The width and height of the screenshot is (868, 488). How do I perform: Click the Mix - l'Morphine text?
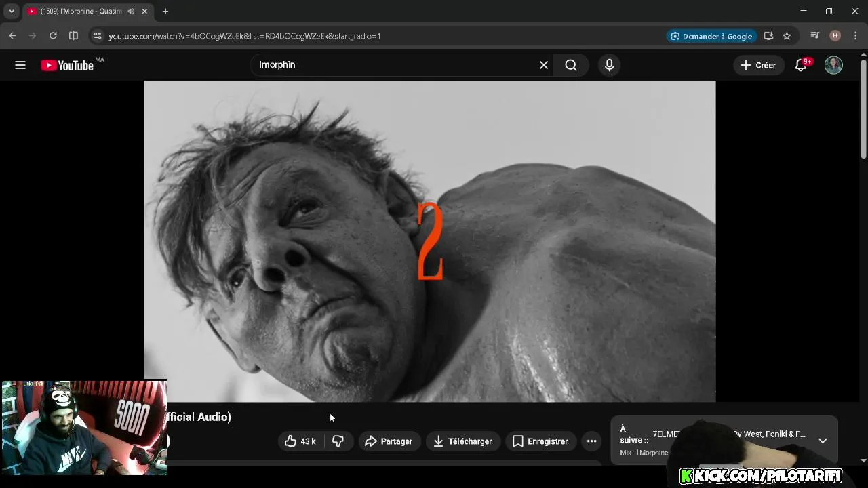(x=644, y=453)
